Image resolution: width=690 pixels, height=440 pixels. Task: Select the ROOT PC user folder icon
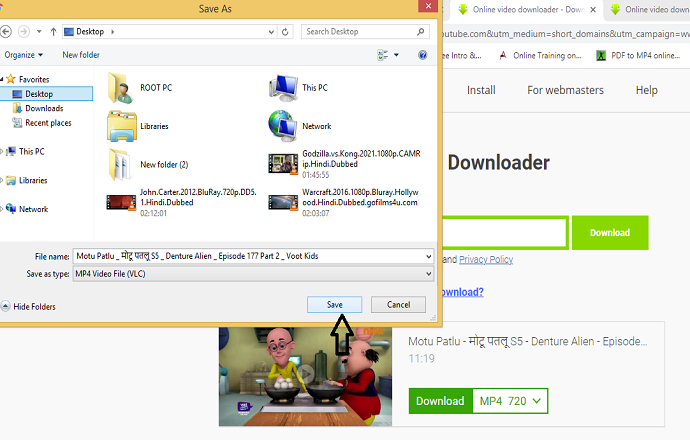point(121,88)
